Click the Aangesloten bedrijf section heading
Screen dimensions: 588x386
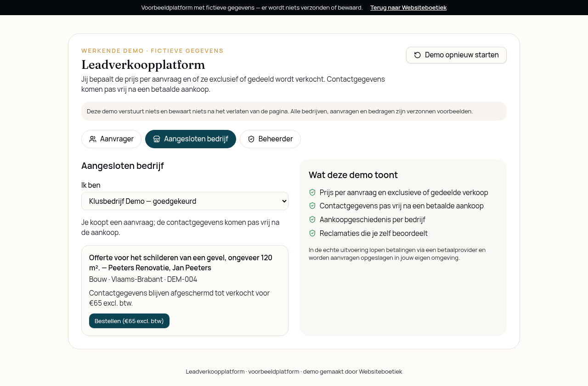tap(123, 166)
